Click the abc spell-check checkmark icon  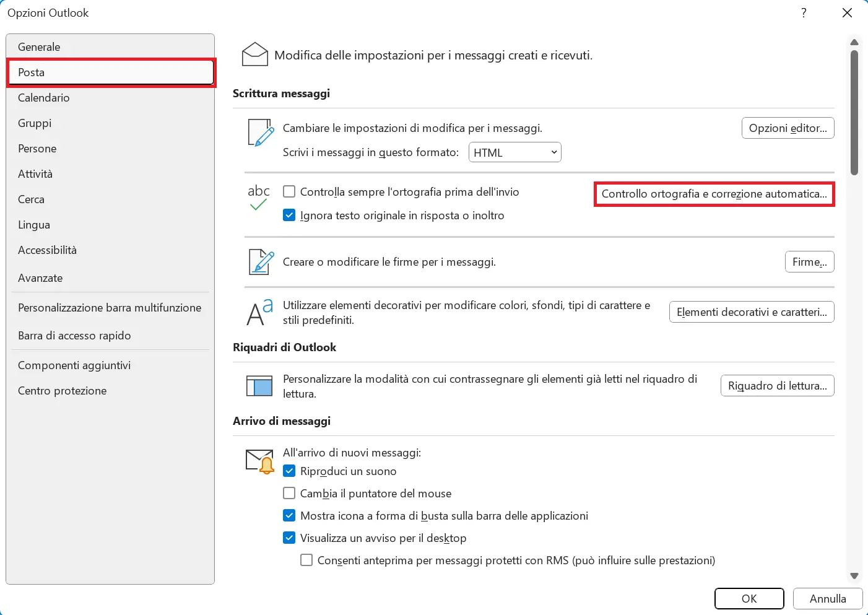click(259, 198)
